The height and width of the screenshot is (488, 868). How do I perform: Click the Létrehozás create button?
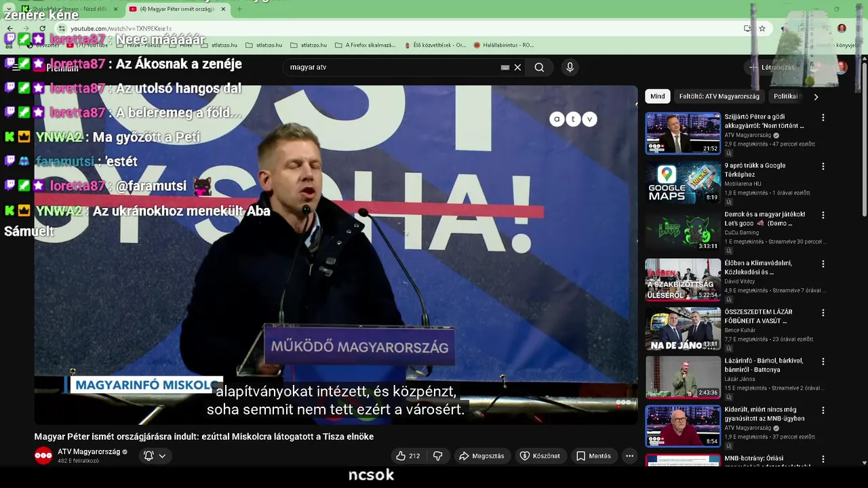pos(772,67)
